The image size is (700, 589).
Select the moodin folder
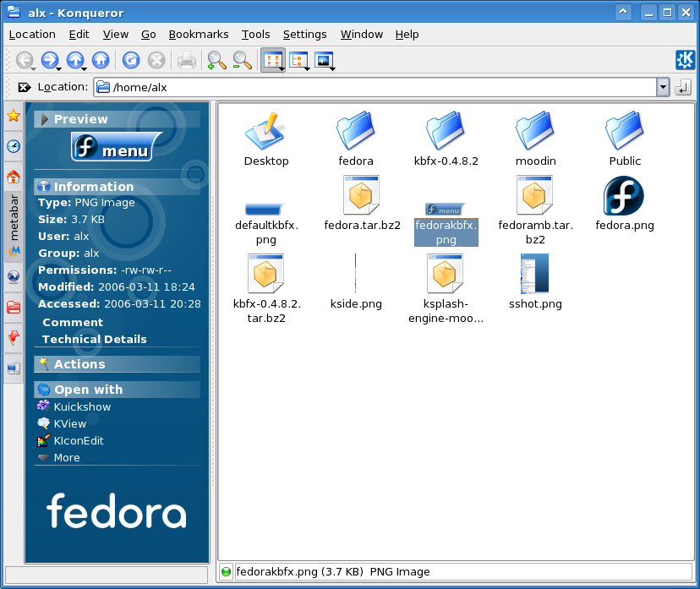click(535, 139)
